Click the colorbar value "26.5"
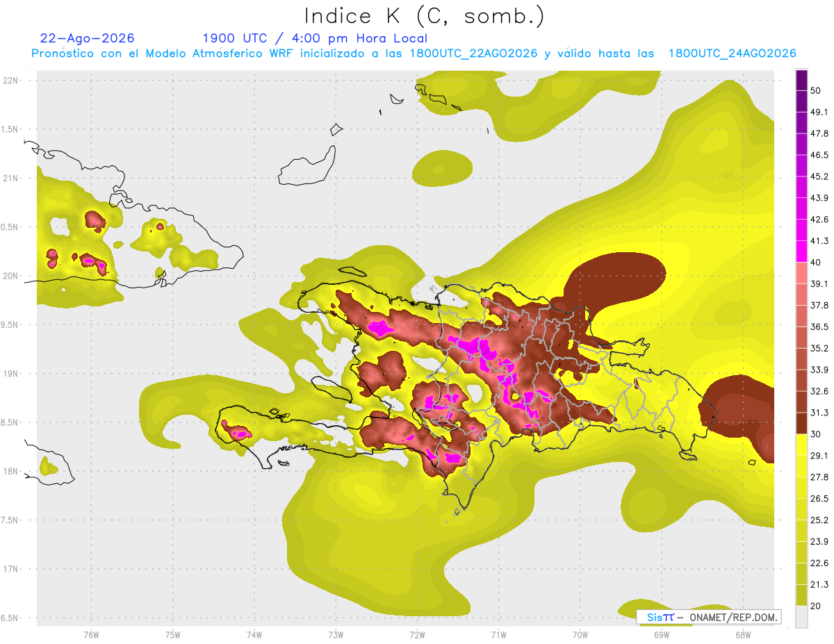 point(819,499)
